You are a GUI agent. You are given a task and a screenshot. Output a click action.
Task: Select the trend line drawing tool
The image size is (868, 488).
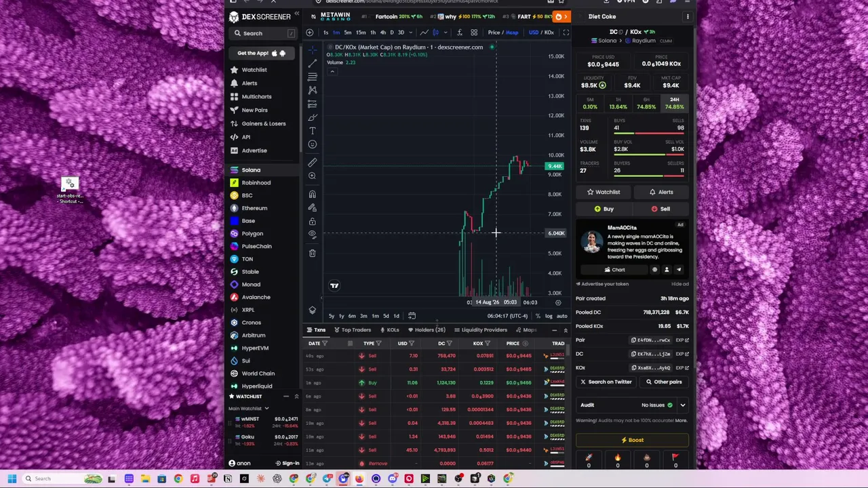pyautogui.click(x=312, y=63)
